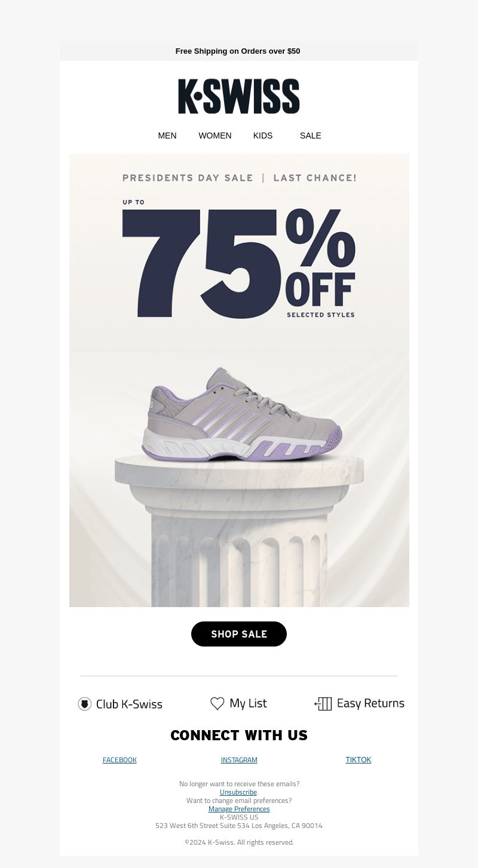Click the My List heart icon
Viewport: 478px width, 868px height.
[217, 703]
